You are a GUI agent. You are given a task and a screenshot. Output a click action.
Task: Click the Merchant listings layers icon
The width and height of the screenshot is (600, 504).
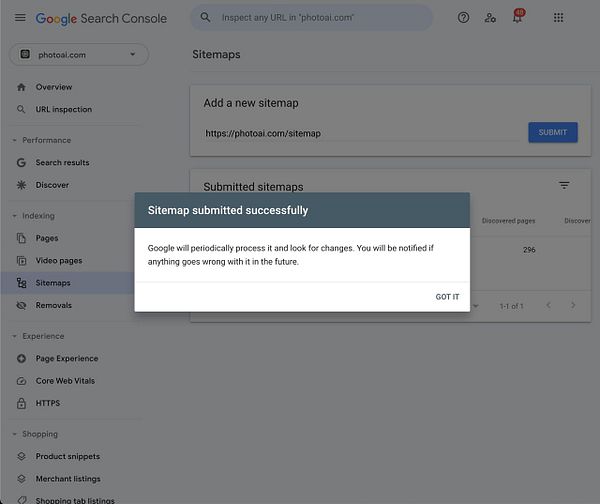[x=21, y=479]
